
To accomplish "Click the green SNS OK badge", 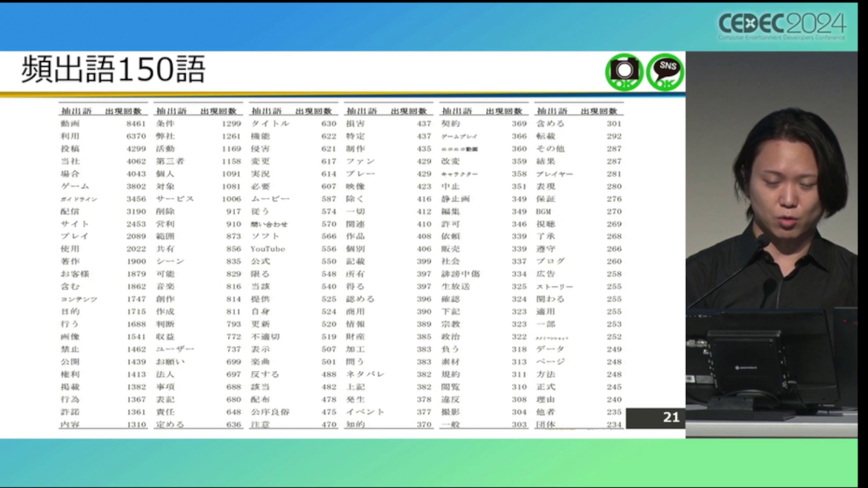I will pos(665,72).
